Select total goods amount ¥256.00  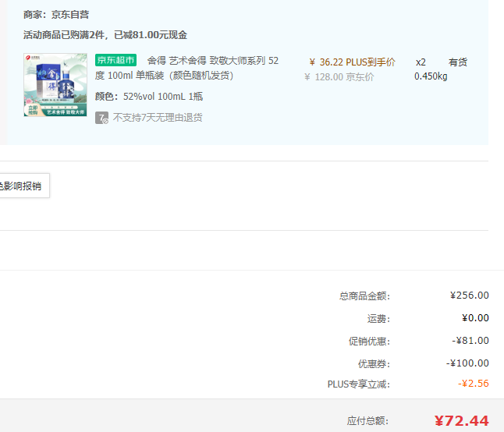pyautogui.click(x=470, y=296)
